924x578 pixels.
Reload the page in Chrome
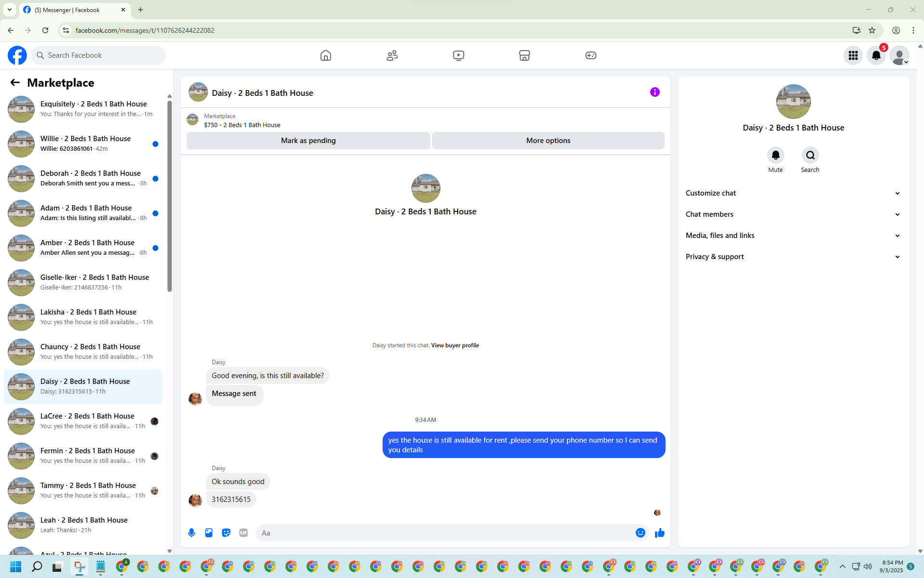tap(45, 30)
